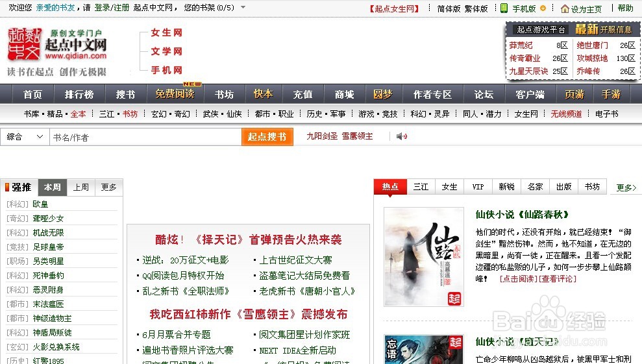Switch to 繁体版 version
The width and height of the screenshot is (642, 364).
click(x=476, y=8)
